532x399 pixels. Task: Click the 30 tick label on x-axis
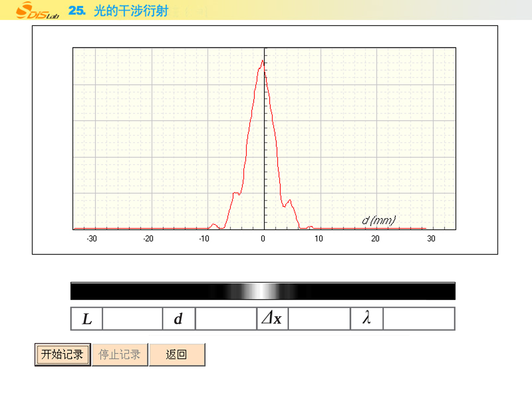pos(431,239)
